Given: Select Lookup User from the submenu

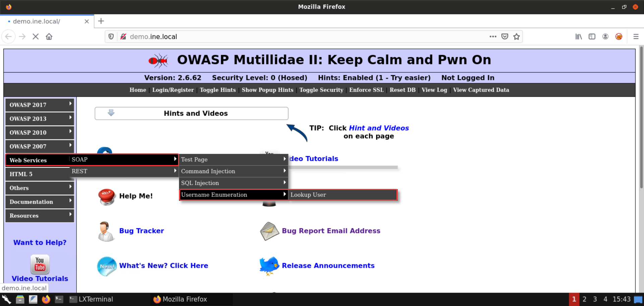Looking at the screenshot, I should coord(342,195).
